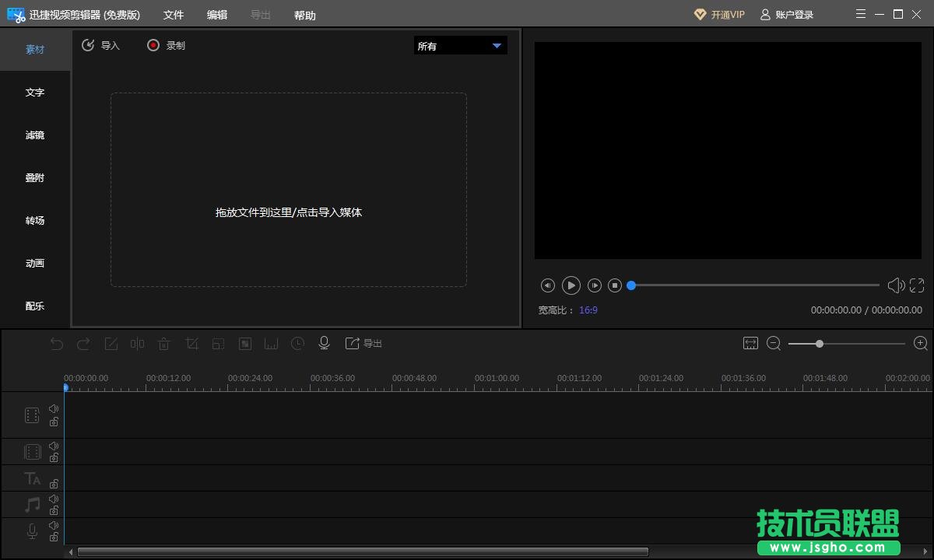Click the preview volume speaker icon

point(896,285)
